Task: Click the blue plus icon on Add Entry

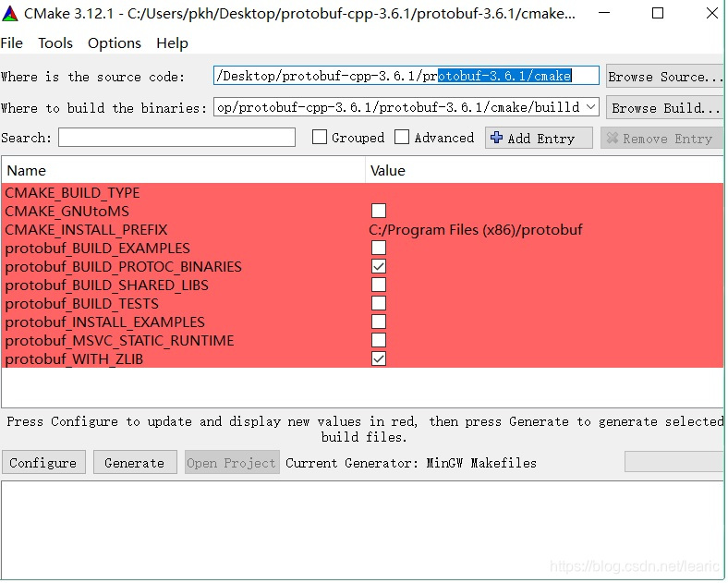Action: [x=497, y=138]
